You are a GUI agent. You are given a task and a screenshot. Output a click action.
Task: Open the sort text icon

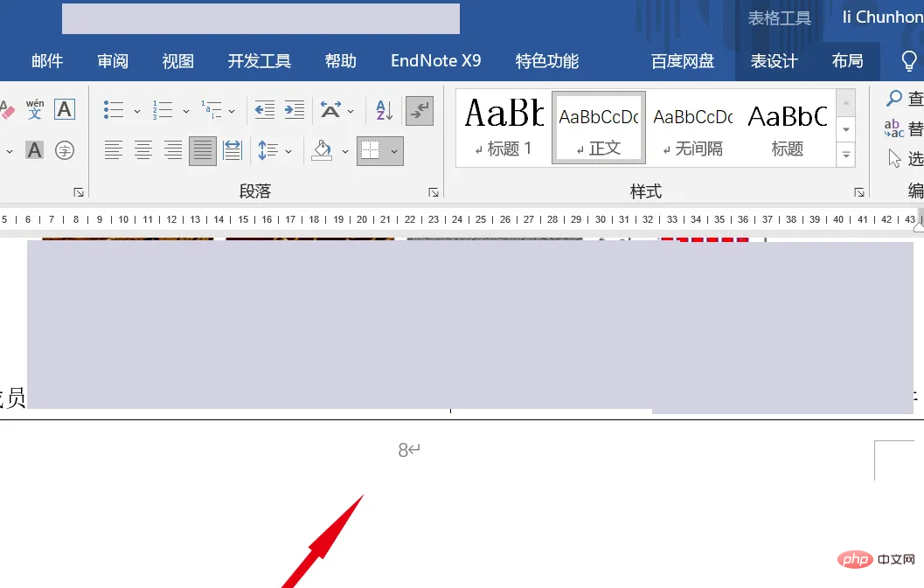(x=382, y=110)
